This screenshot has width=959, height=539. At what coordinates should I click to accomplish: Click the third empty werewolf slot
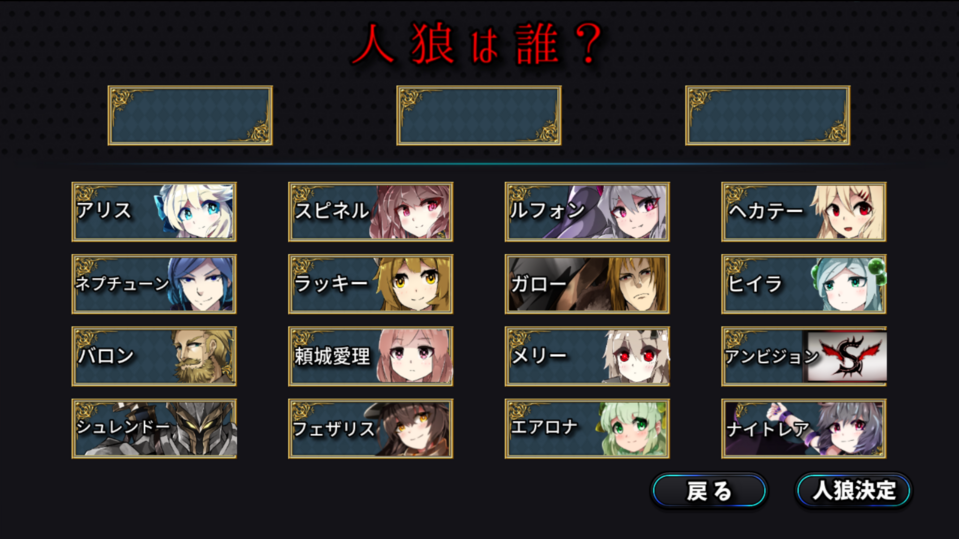click(768, 115)
